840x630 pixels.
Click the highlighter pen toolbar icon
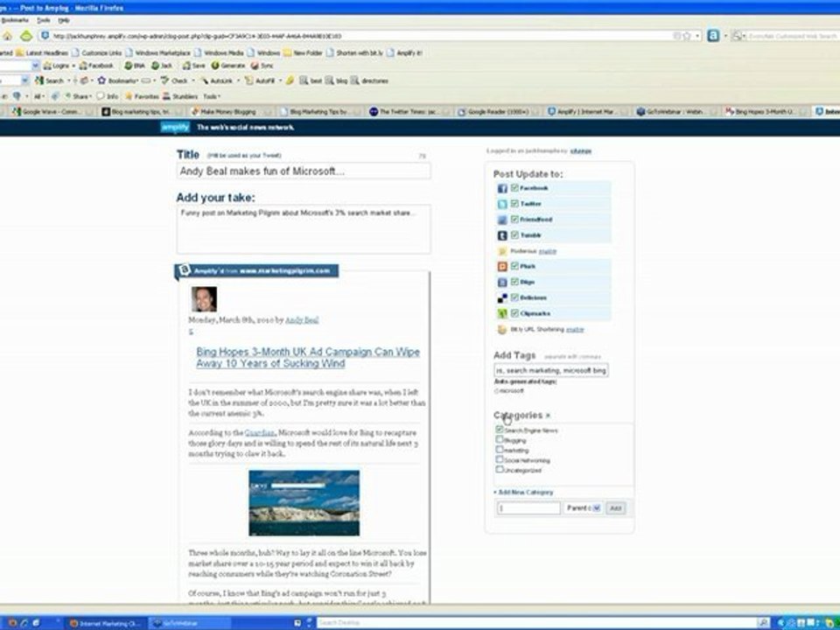pos(290,80)
